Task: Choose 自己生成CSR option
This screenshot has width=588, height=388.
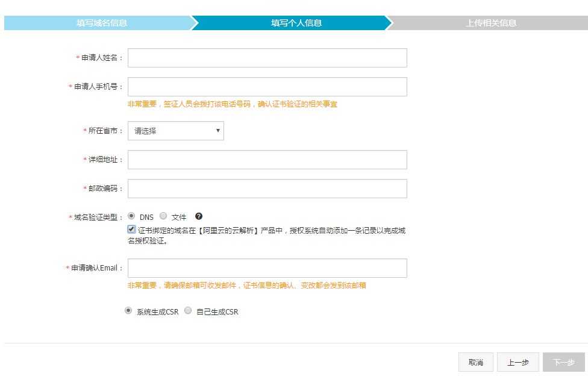Action: [188, 311]
